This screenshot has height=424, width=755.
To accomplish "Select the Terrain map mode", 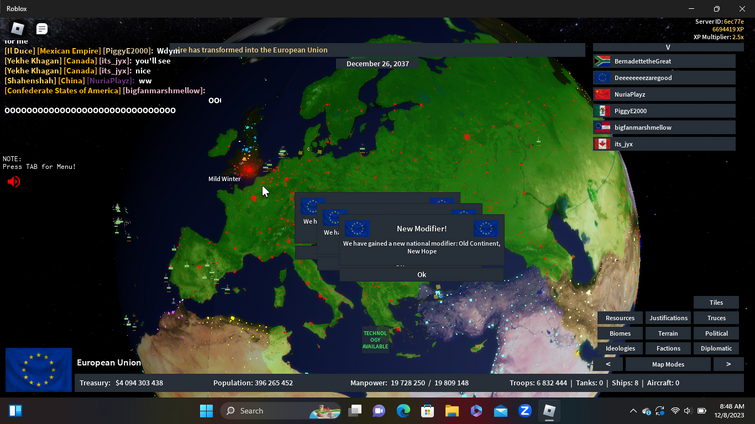I will pyautogui.click(x=668, y=333).
